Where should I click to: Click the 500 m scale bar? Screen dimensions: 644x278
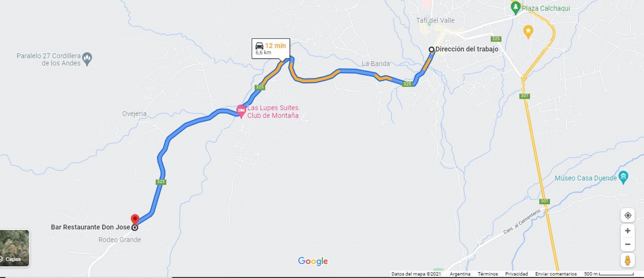click(609, 274)
